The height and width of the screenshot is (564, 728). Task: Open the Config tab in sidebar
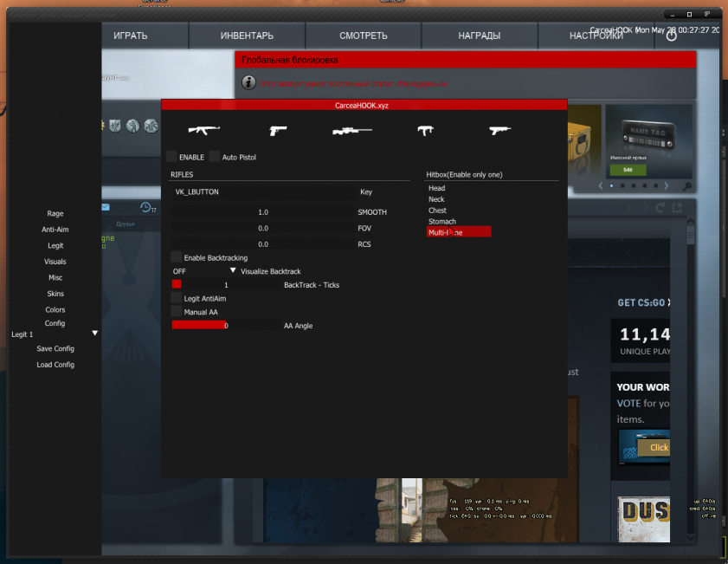55,323
